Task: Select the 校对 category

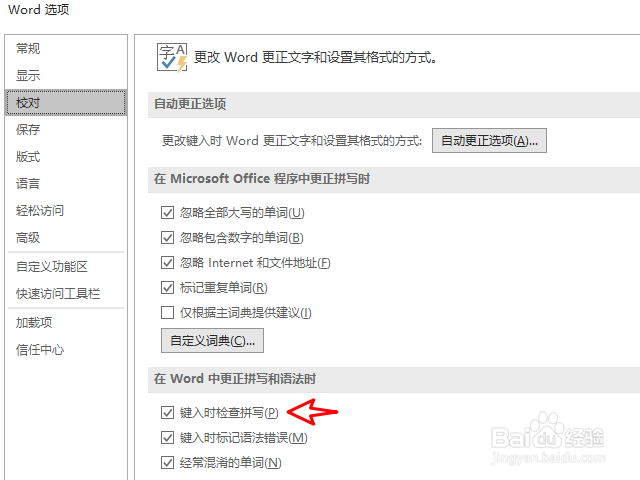Action: click(x=66, y=102)
